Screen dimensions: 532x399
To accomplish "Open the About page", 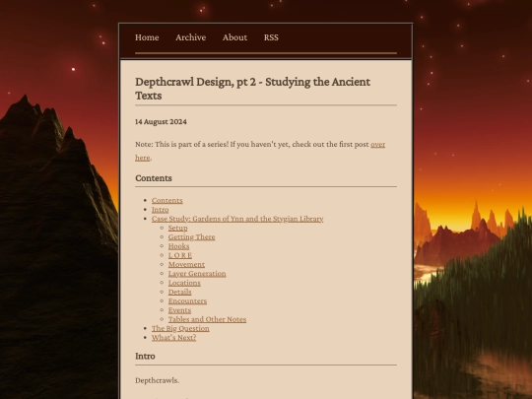I will (x=234, y=37).
